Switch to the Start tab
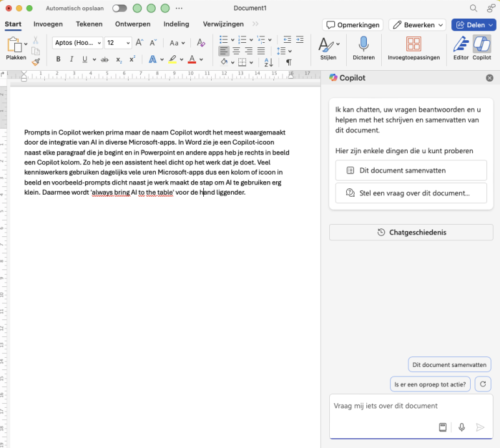This screenshot has height=448, width=500. (13, 24)
